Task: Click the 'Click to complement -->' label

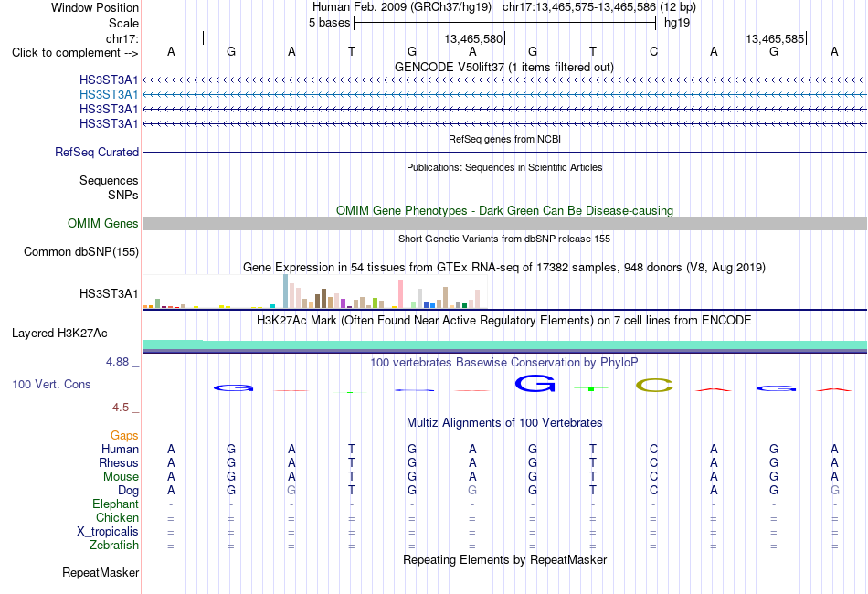Action: point(75,53)
